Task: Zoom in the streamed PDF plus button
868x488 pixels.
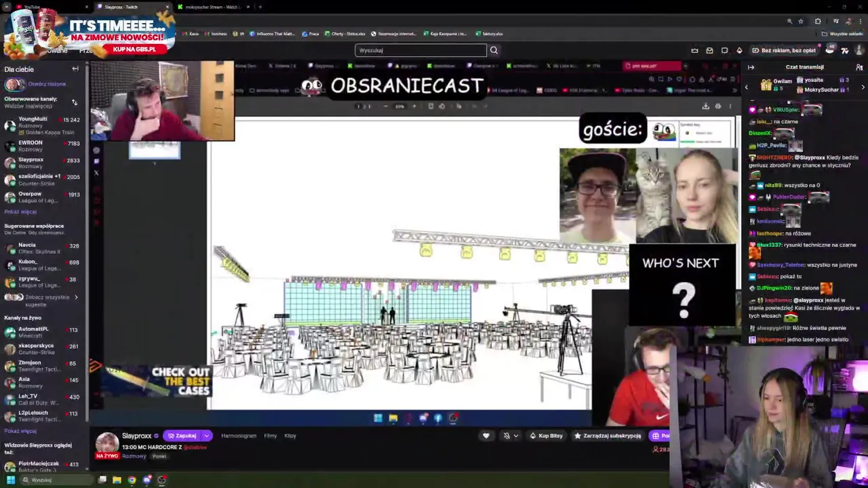Action: (x=414, y=106)
